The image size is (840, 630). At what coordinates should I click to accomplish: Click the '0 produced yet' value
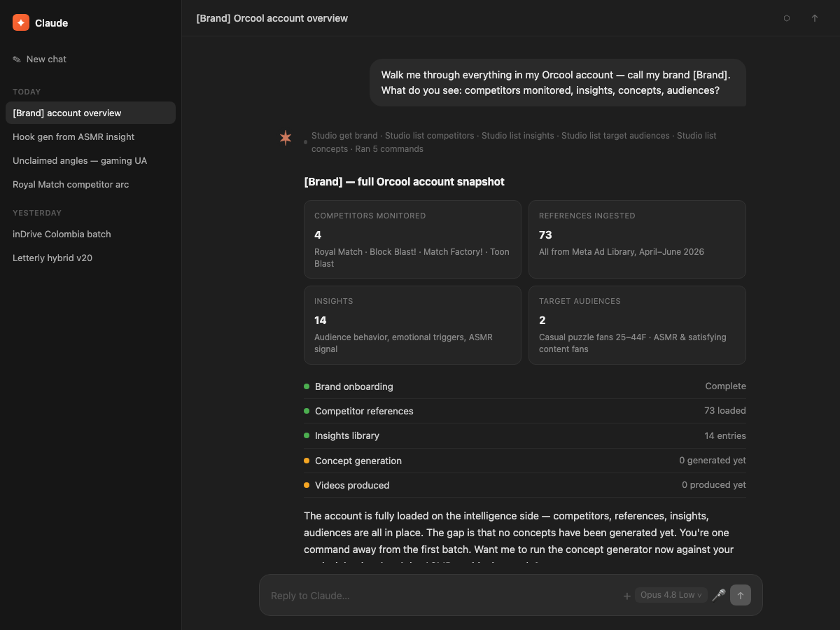click(714, 485)
